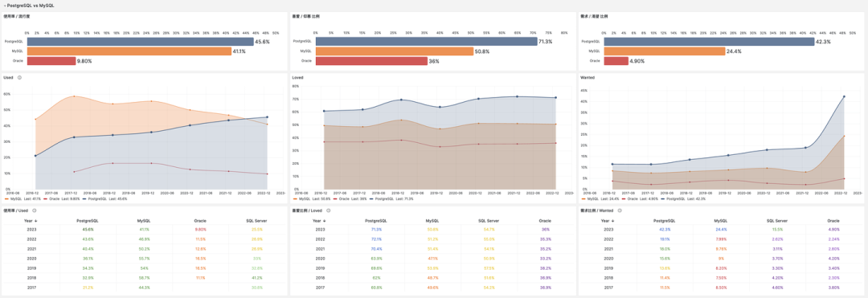
Task: Open info icon next to 需求比例 / Wanted table title
Action: coord(620,210)
